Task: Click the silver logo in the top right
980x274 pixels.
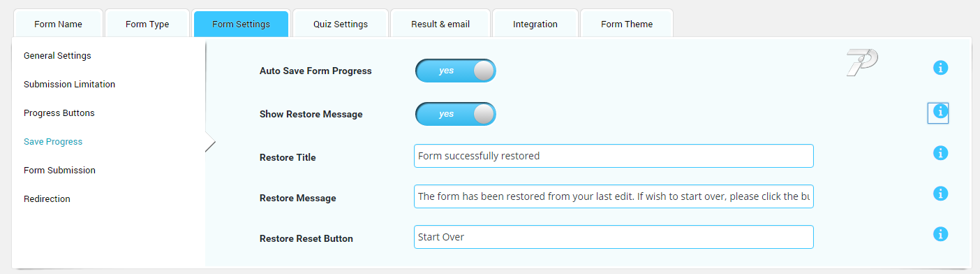Action: (862, 63)
